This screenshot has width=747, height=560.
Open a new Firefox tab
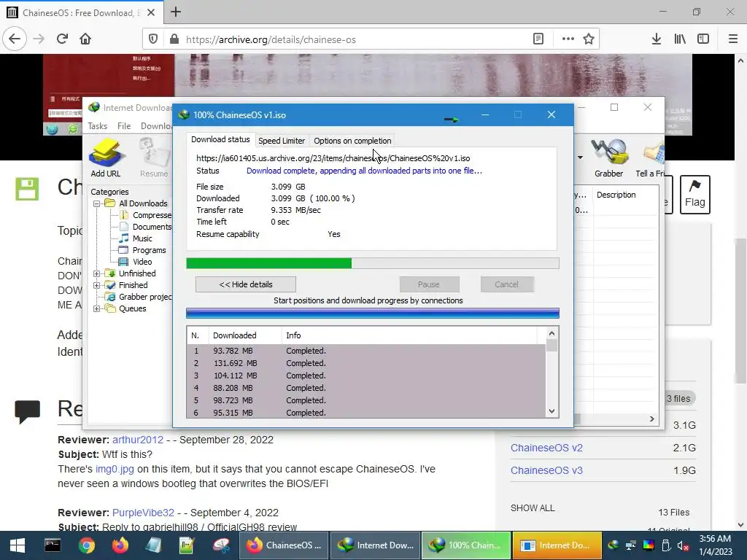tap(176, 12)
